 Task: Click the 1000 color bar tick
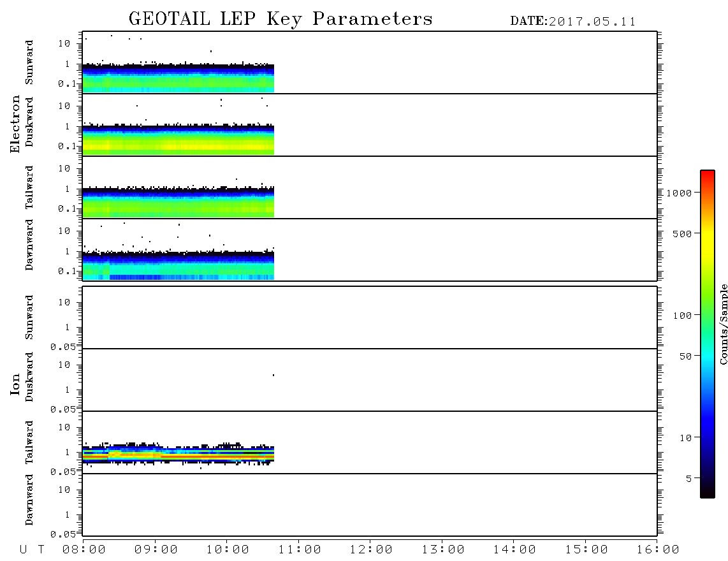[680, 193]
